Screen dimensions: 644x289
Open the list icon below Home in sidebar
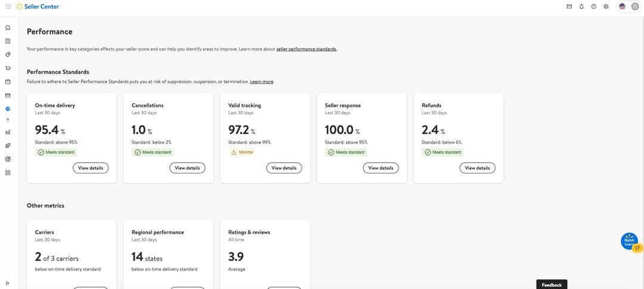tap(8, 41)
